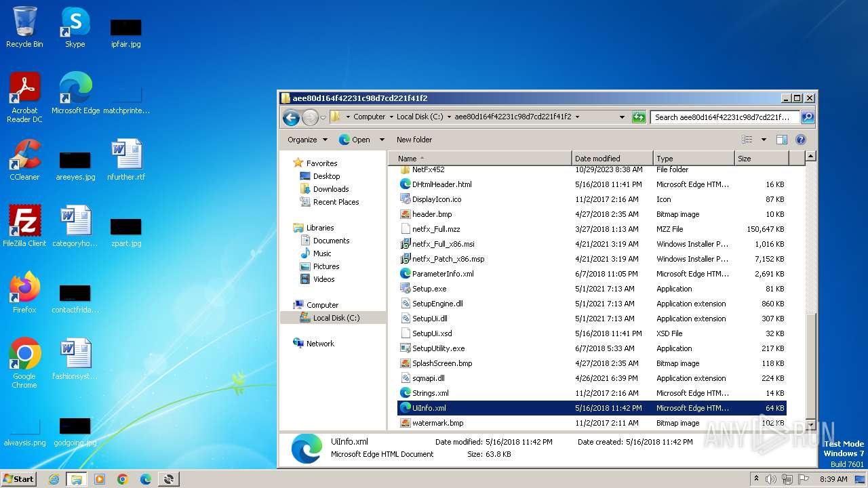Open FileZilla Client desktop shortcut
This screenshot has height=488, width=868.
(x=24, y=226)
